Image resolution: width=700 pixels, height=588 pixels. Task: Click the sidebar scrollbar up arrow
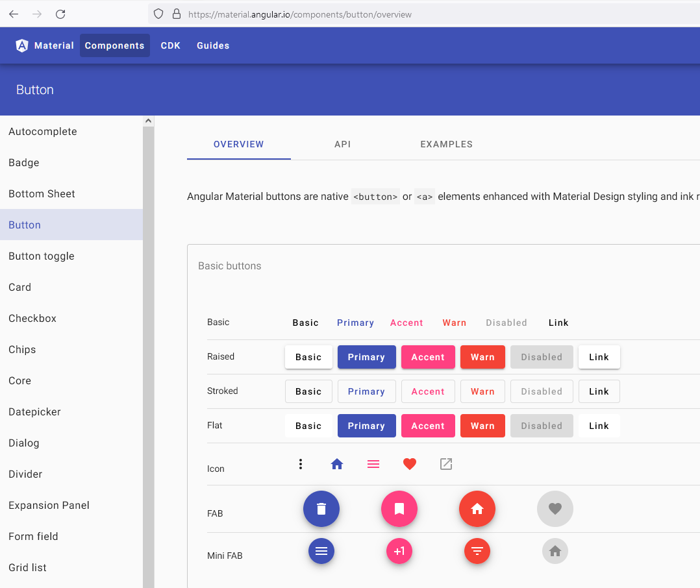tap(149, 121)
